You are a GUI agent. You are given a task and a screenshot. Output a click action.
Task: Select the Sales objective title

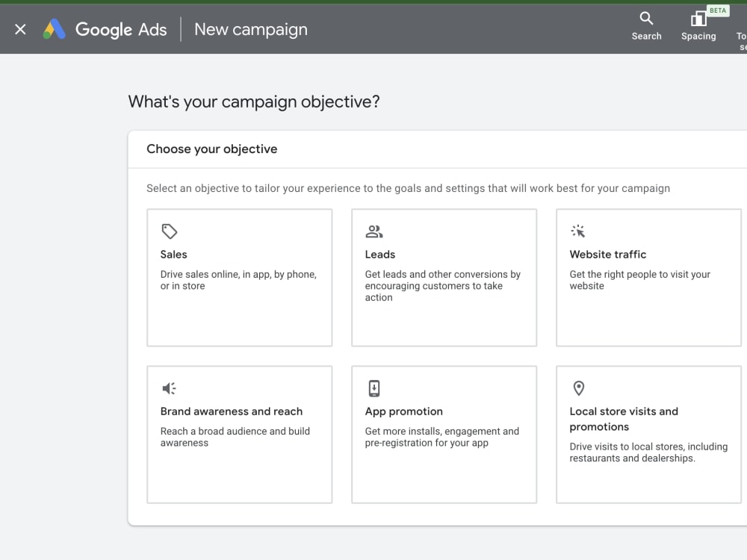173,255
